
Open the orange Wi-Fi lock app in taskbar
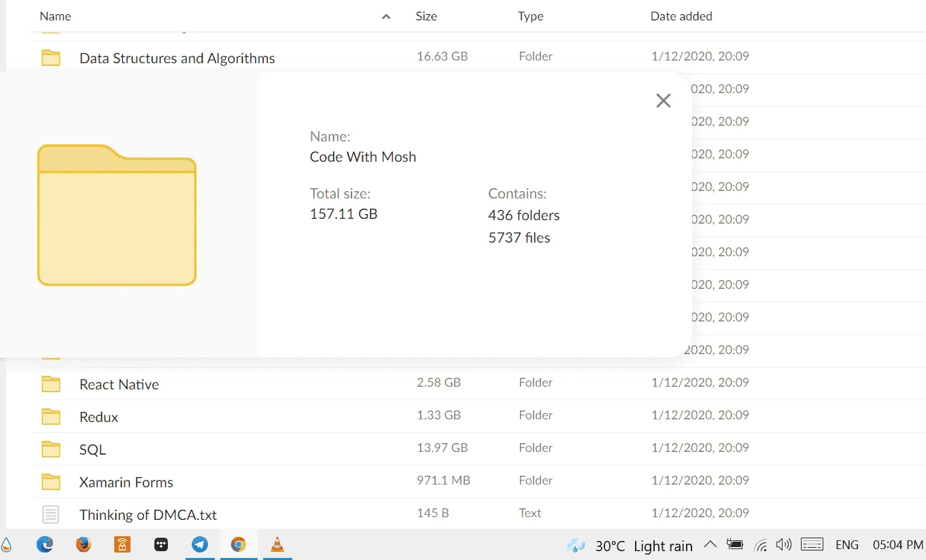[122, 545]
